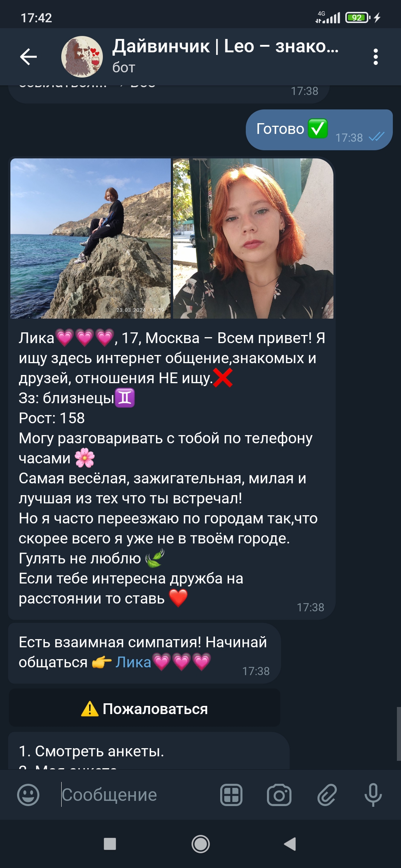Viewport: 401px width, 868px height.
Task: Open the camera icon in message bar
Action: pos(279,795)
